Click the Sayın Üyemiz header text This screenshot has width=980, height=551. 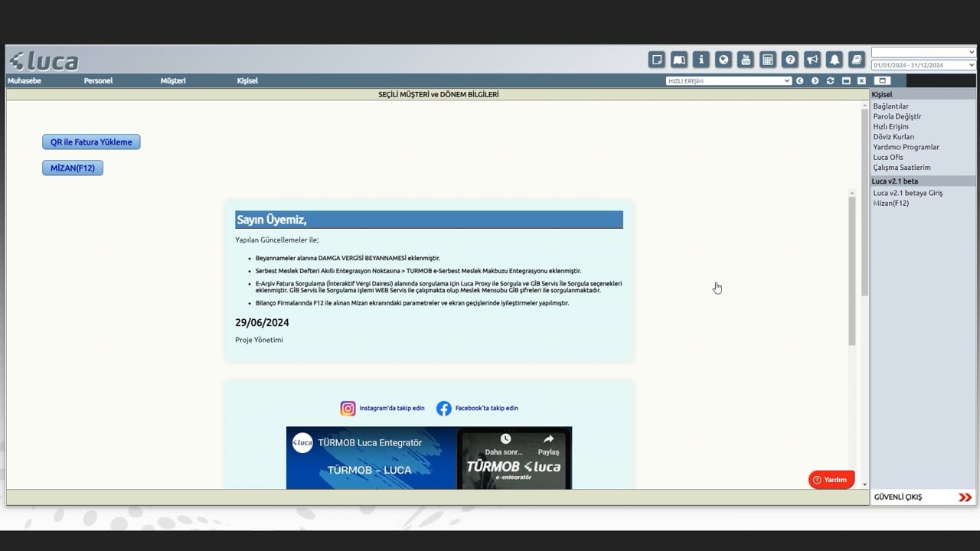272,220
